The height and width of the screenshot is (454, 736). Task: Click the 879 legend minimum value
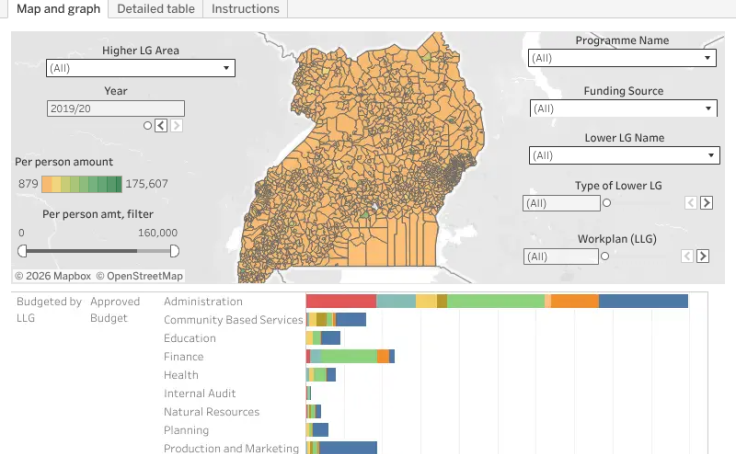(x=28, y=184)
